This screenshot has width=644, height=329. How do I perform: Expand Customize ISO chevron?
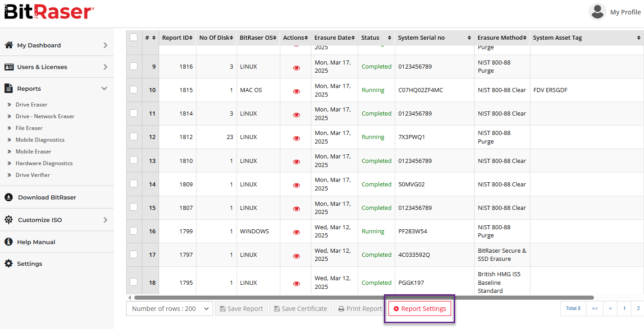pos(105,220)
